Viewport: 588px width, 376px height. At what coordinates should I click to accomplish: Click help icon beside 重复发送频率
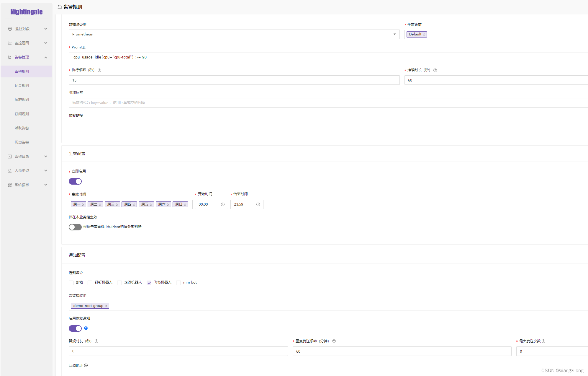coord(334,341)
